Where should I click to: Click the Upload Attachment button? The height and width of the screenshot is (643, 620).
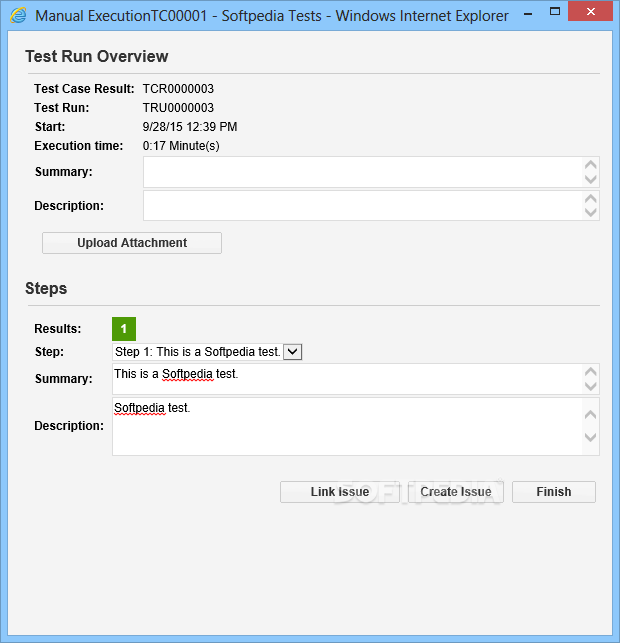pos(132,243)
